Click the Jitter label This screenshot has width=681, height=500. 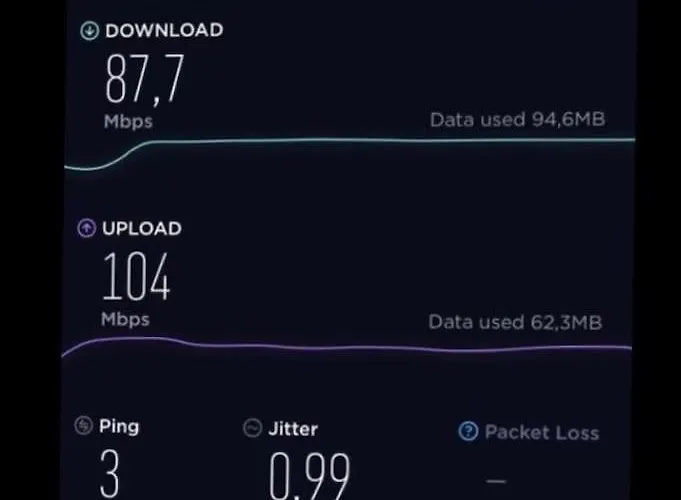tap(293, 429)
